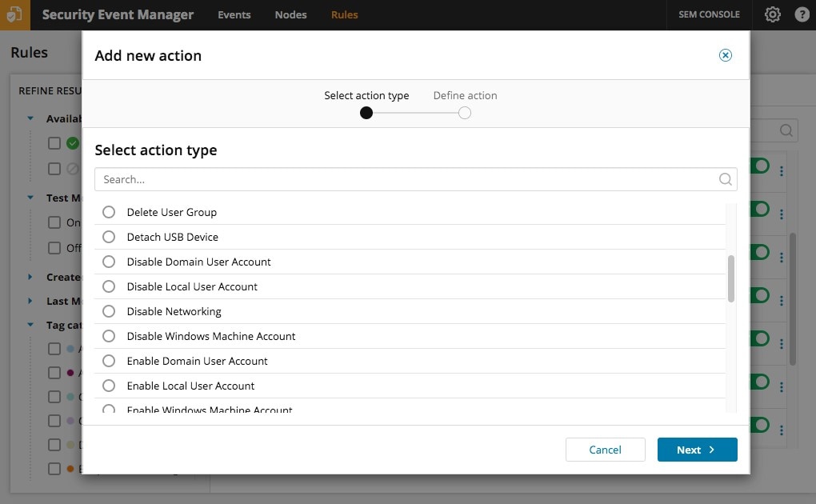Viewport: 816px width, 504px height.
Task: Click the Cancel button
Action: (x=606, y=450)
